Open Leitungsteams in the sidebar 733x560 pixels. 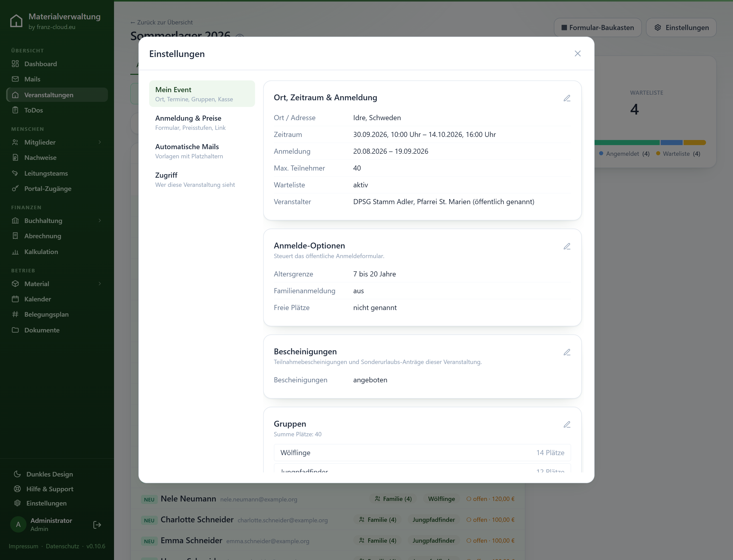(57, 173)
